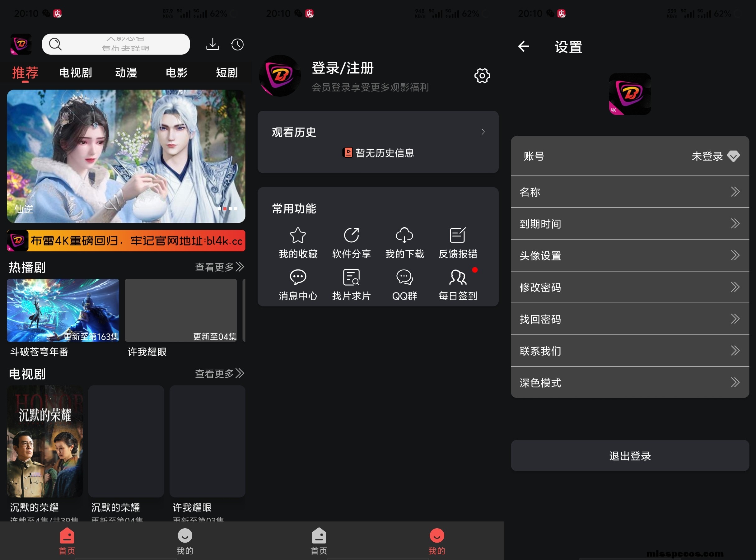The image size is (756, 560).
Task: Open the watch history clock icon
Action: tap(237, 44)
